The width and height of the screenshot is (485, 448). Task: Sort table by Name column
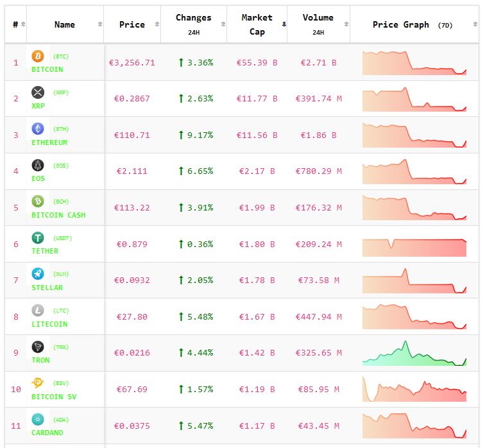coord(65,24)
